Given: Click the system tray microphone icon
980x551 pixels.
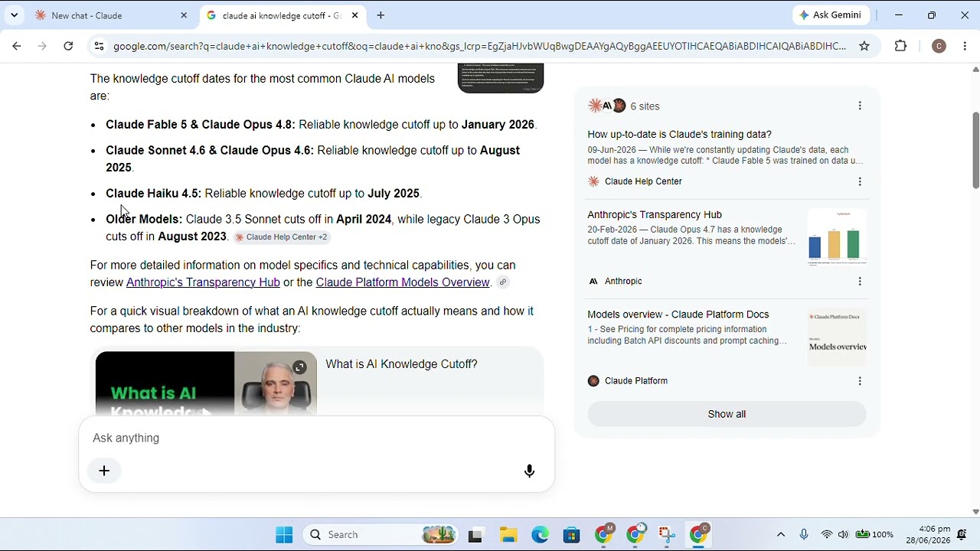Looking at the screenshot, I should 804,535.
